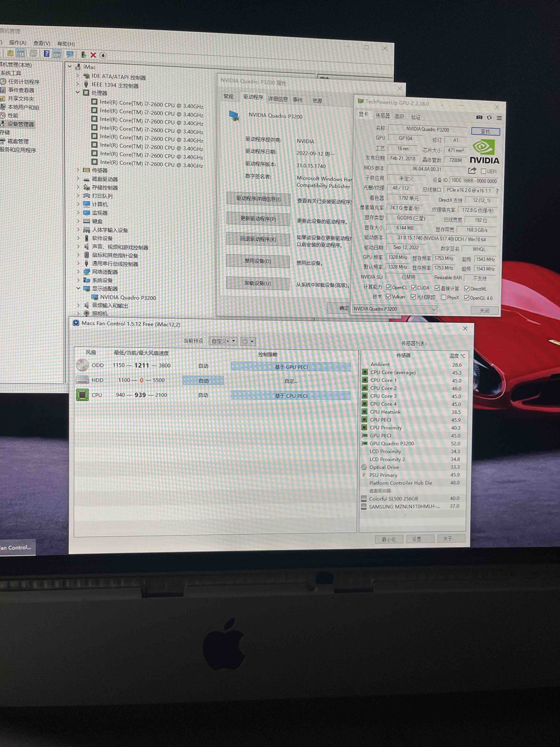Switch to 常规 tab in properties dialog
The width and height of the screenshot is (560, 747).
click(x=228, y=97)
